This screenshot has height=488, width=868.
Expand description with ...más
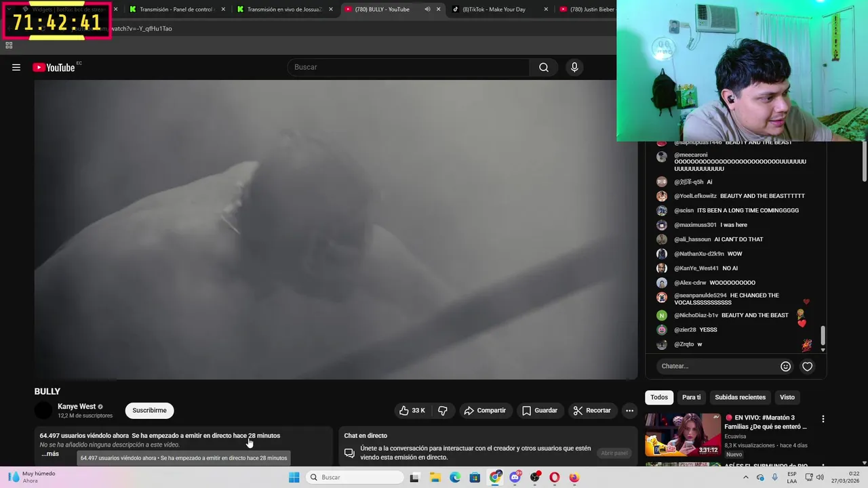(50, 453)
